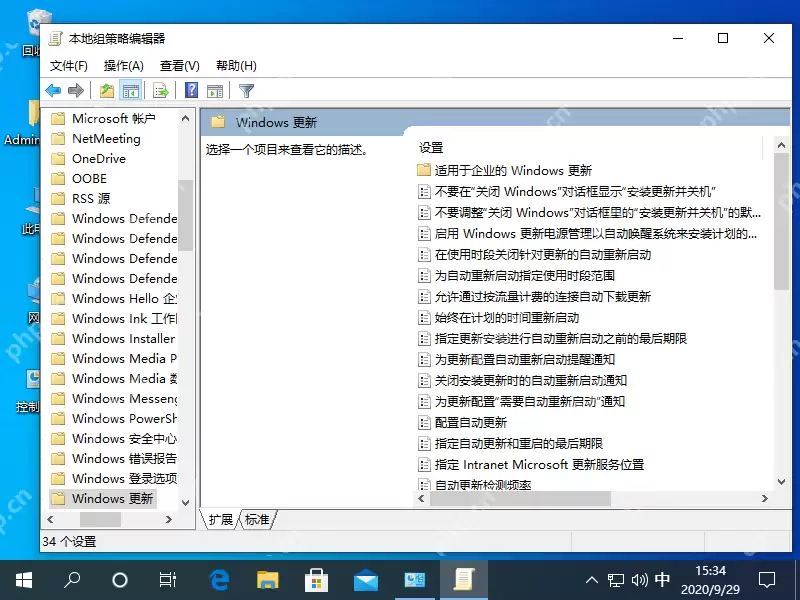The height and width of the screenshot is (600, 800).
Task: Open help using the question mark toolbar icon
Action: (x=190, y=90)
